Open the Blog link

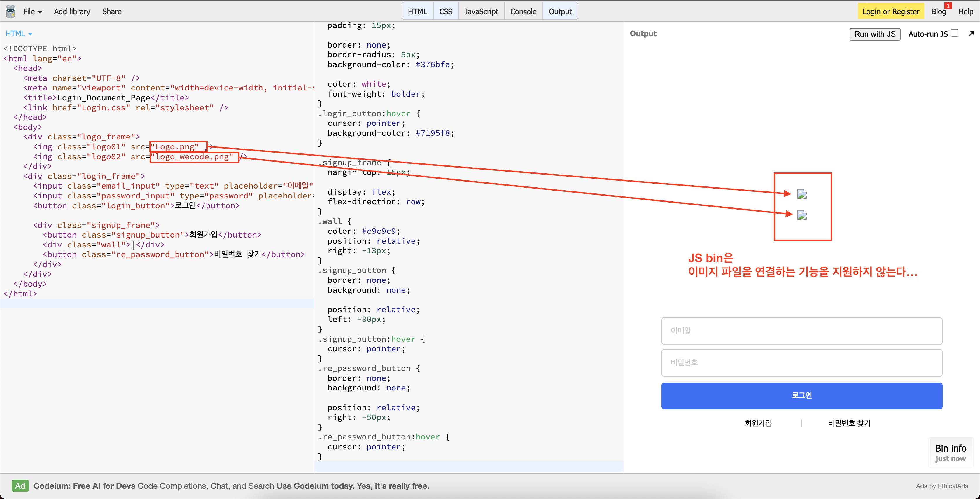pos(939,11)
